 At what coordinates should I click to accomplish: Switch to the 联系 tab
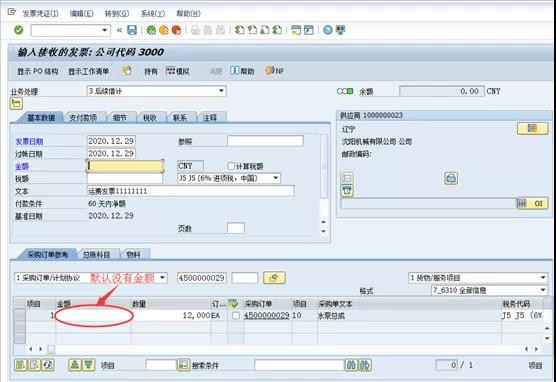click(180, 118)
